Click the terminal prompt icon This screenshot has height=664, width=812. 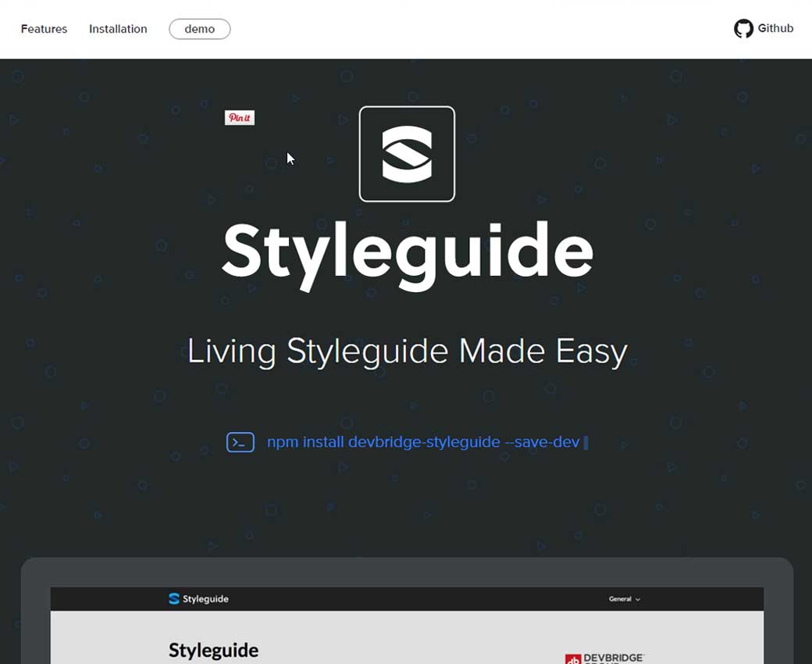(x=240, y=442)
